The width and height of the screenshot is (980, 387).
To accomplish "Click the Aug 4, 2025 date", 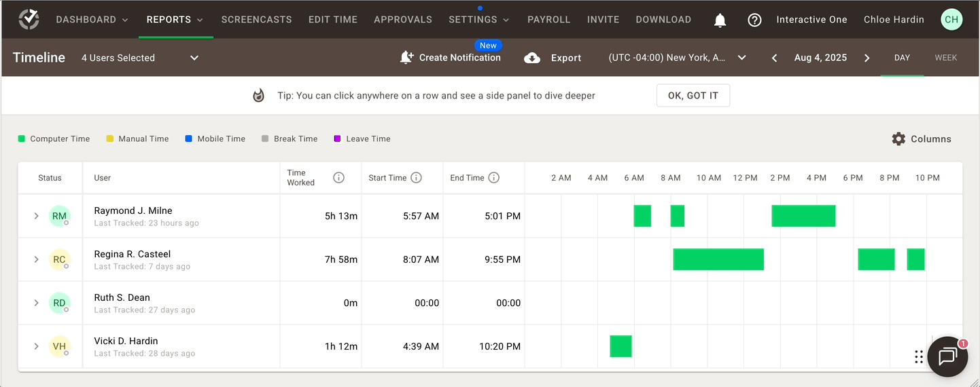I will tap(820, 58).
